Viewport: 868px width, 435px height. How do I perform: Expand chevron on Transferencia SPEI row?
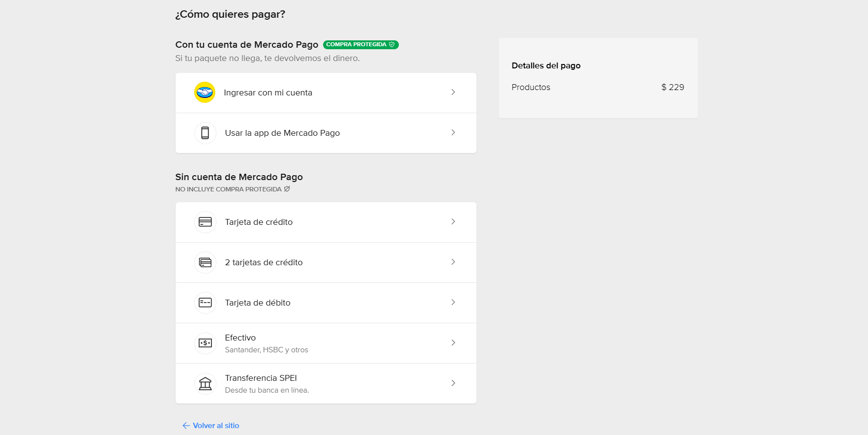point(453,383)
